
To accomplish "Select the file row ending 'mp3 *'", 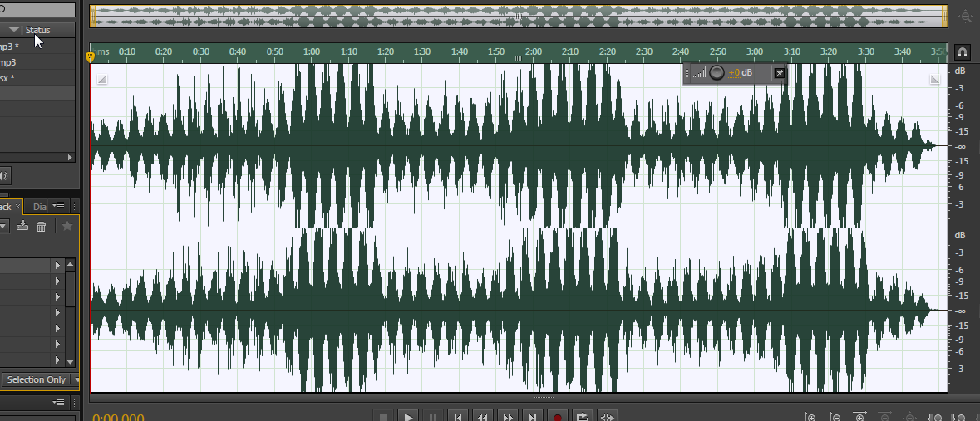I will pos(37,47).
